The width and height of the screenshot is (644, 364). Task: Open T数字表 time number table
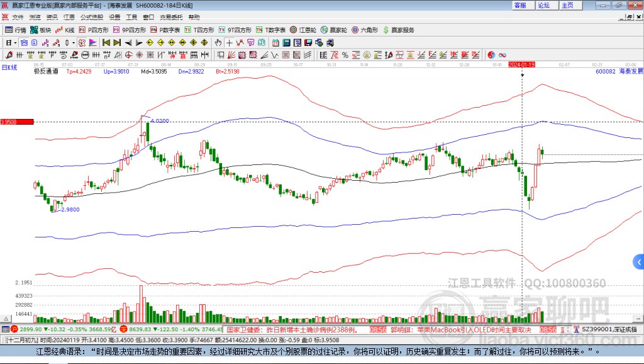pyautogui.click(x=270, y=30)
